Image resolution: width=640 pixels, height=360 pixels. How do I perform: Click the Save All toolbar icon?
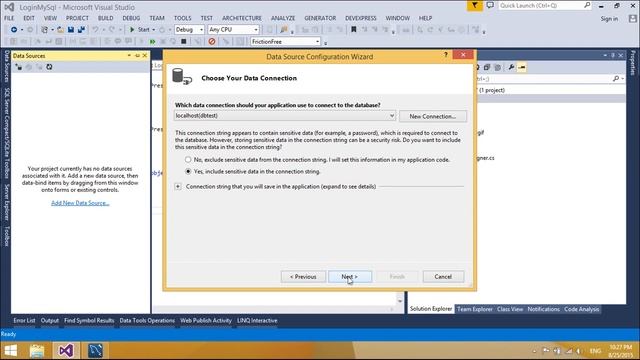(81, 30)
